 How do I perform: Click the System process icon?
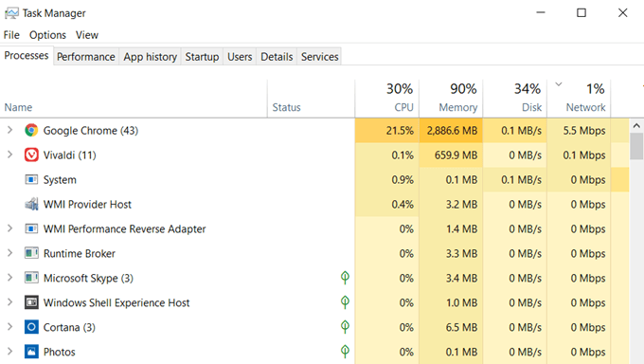coord(31,180)
